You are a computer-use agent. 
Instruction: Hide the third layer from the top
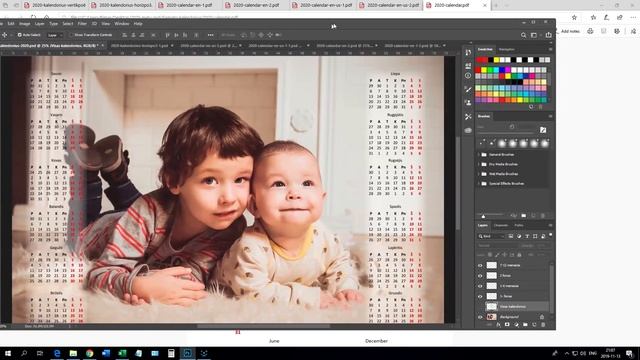pos(480,286)
